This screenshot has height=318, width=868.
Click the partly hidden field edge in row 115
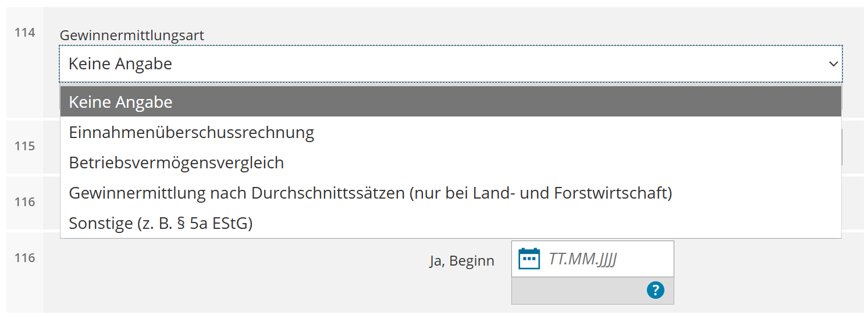842,147
